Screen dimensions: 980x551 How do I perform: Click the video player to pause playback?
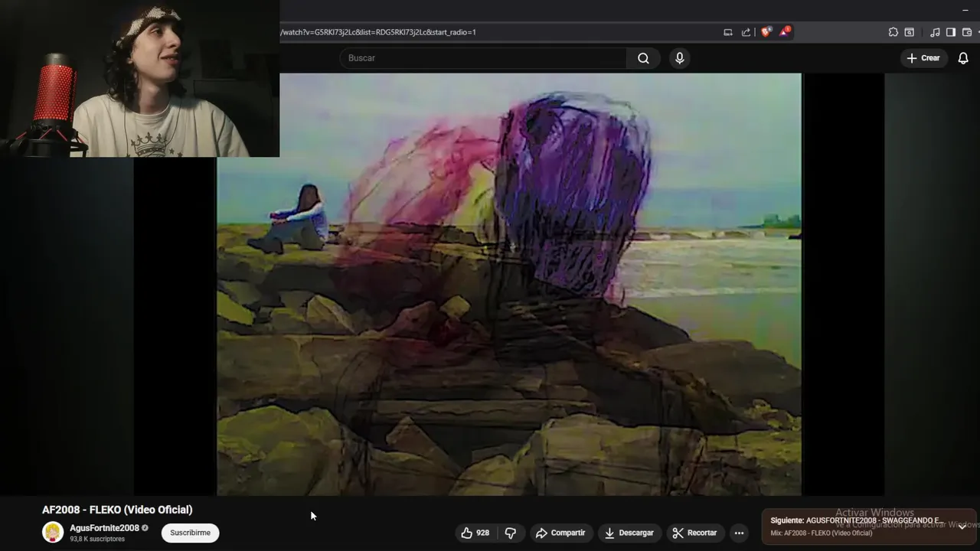(509, 284)
